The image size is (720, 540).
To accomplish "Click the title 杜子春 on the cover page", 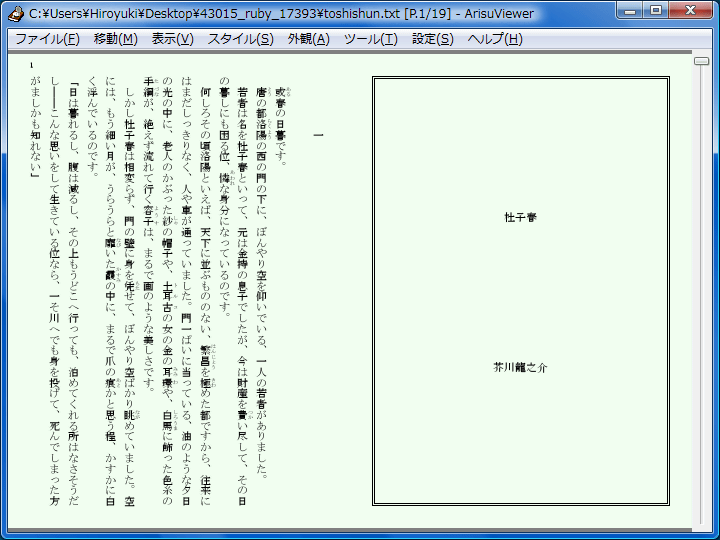I will point(520,217).
